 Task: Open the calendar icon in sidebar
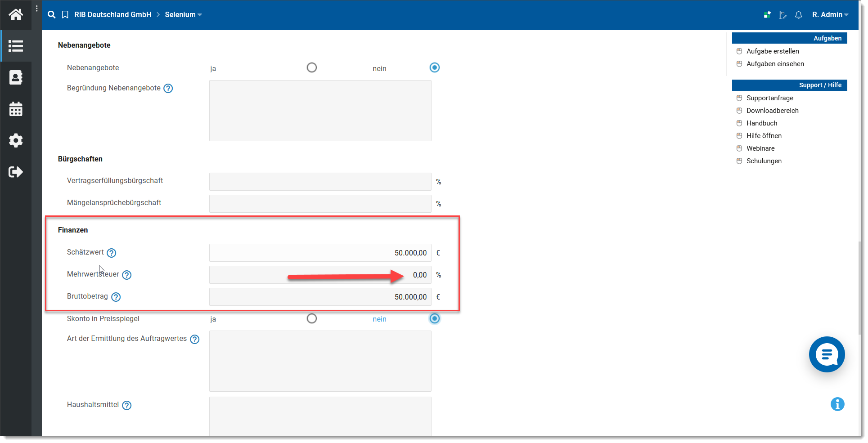pyautogui.click(x=16, y=109)
